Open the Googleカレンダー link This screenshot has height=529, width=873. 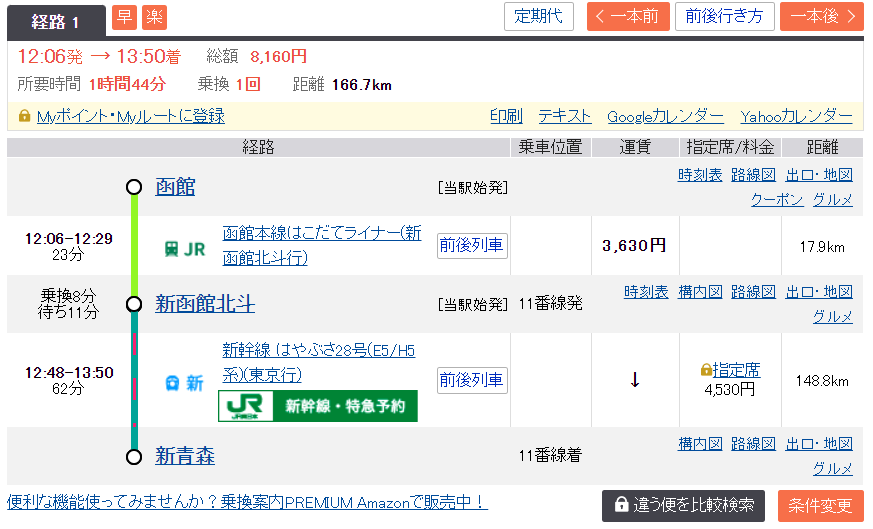pos(665,116)
